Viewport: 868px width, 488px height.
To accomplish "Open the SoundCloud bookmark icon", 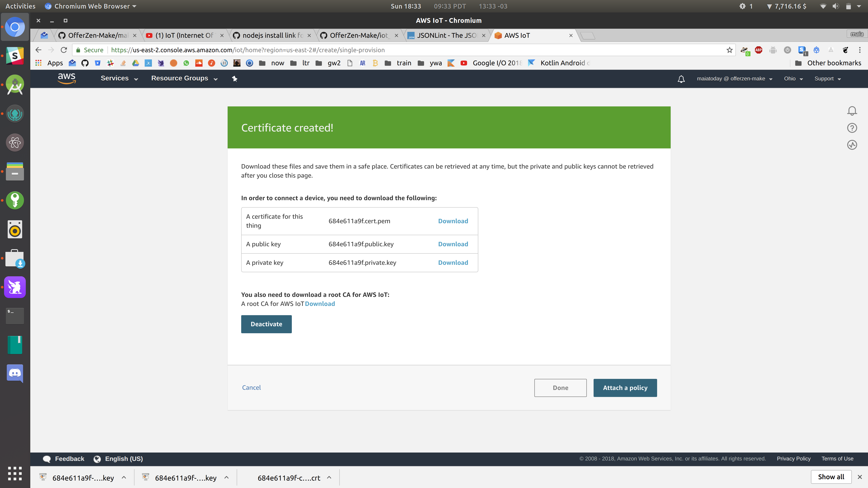I will tap(199, 63).
